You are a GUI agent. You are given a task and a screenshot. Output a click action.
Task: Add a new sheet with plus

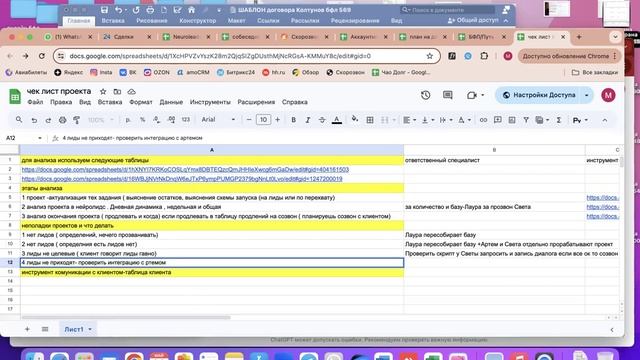[x=27, y=329]
